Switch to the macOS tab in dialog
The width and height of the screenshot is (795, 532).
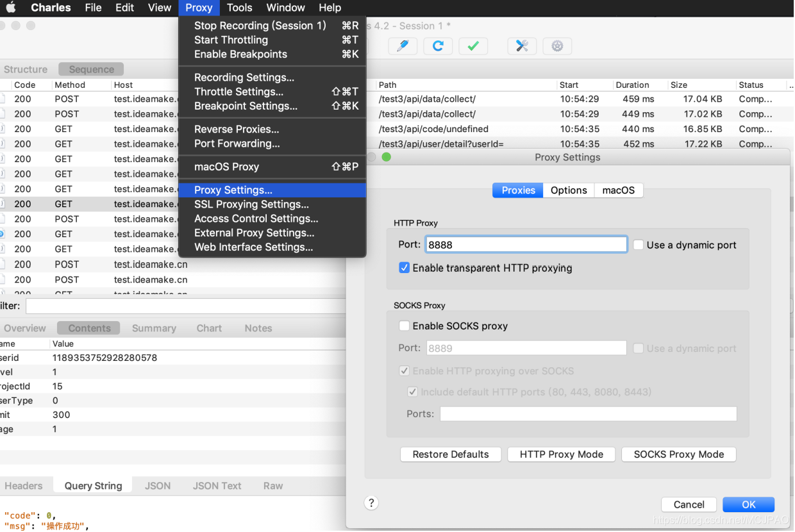coord(618,190)
